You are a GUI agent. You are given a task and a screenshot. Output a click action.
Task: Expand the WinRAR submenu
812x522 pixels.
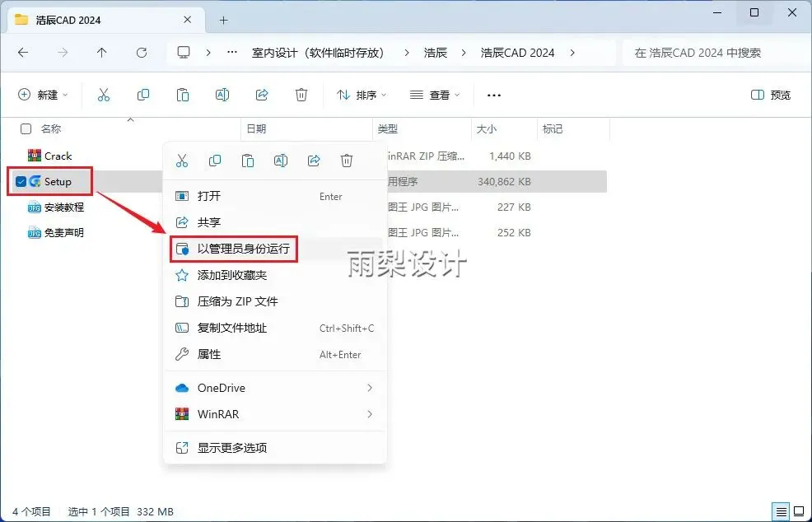point(369,414)
